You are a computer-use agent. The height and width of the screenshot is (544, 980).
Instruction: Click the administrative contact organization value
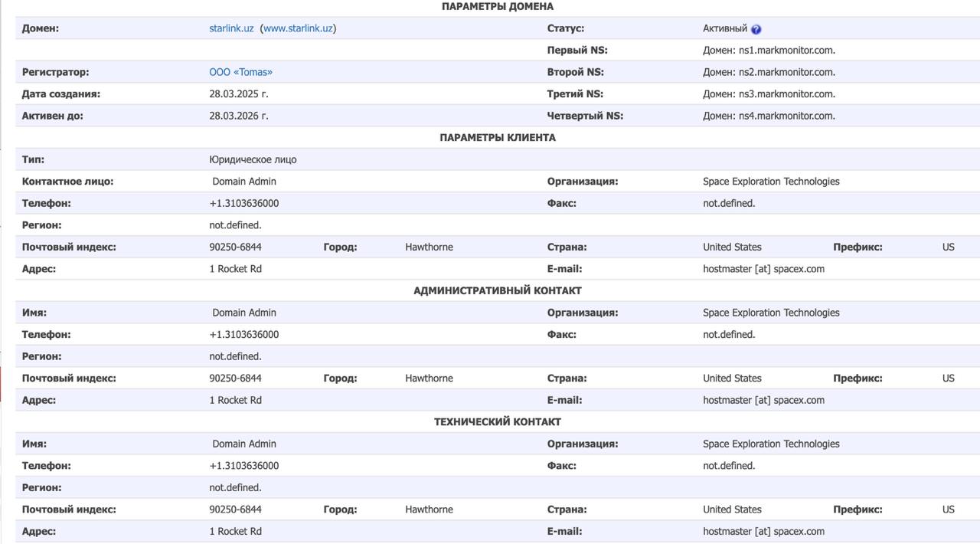pos(771,313)
